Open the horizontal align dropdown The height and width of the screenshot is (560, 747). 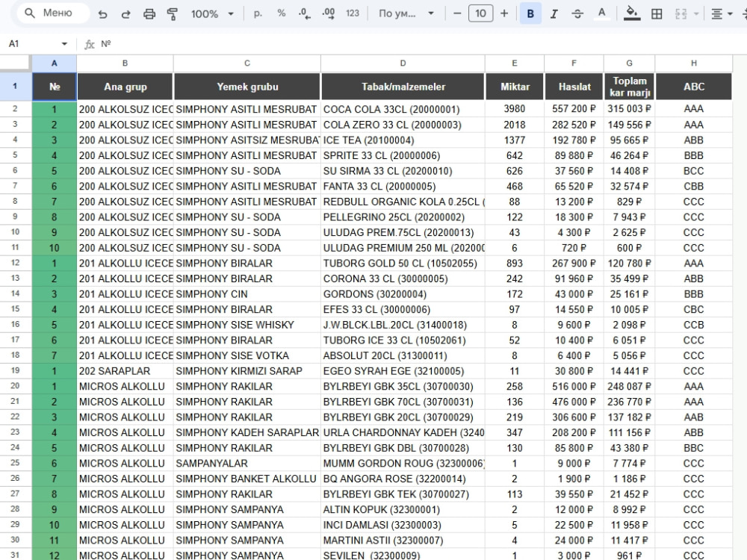coord(722,13)
